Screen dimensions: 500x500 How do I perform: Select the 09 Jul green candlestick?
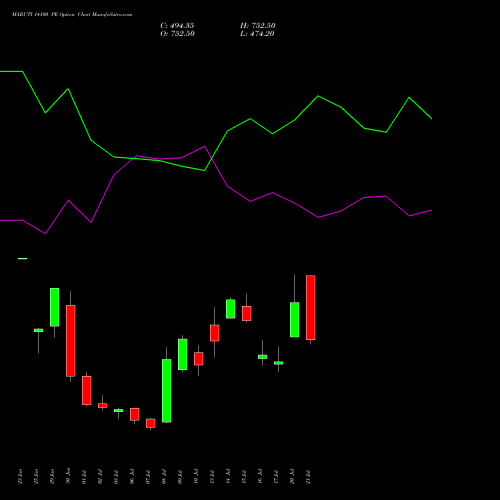click(183, 354)
